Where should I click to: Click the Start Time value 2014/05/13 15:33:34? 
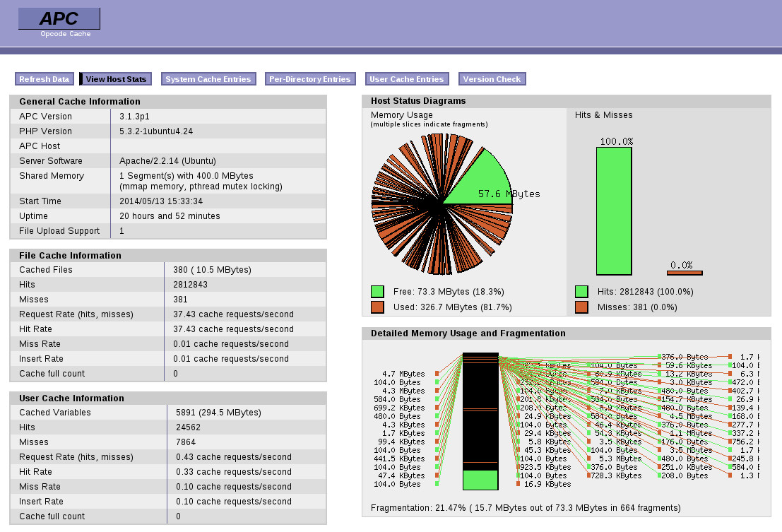(x=161, y=201)
